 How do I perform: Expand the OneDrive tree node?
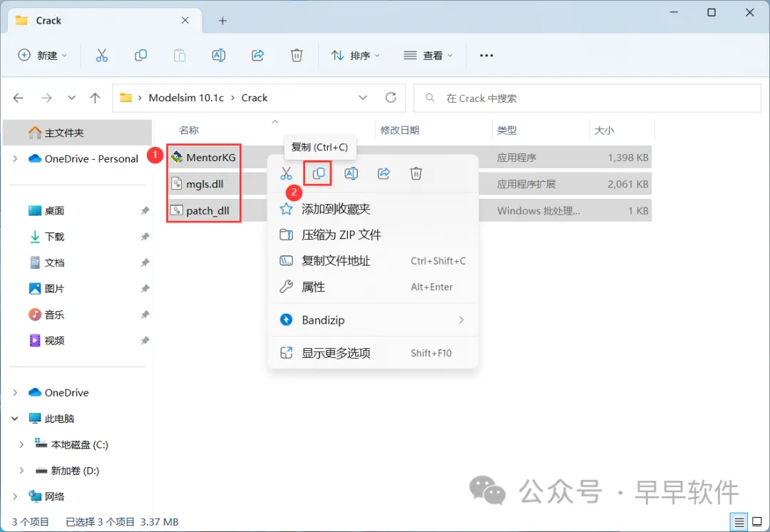click(x=15, y=392)
